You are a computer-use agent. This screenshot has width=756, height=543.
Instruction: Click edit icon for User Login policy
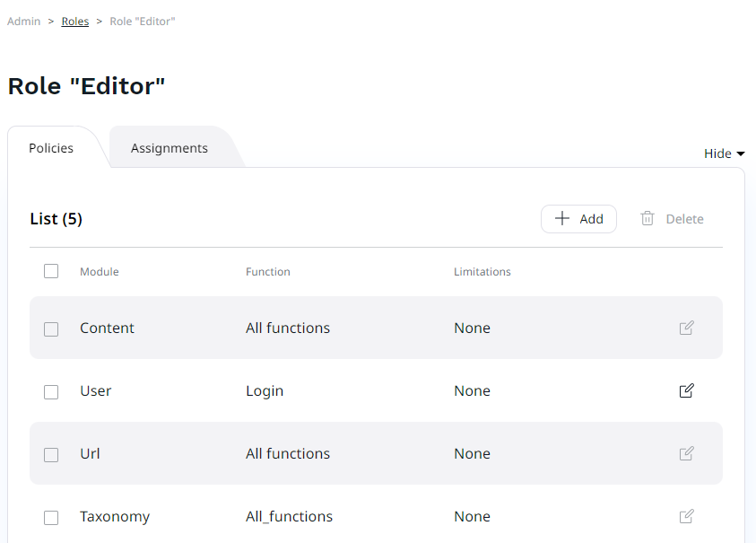pos(686,390)
